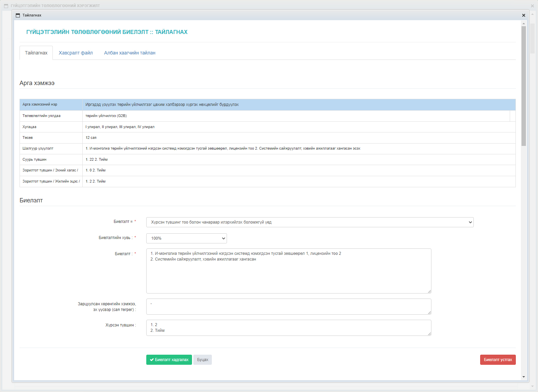Click resize handle of Биелэлт text area

pos(429,291)
